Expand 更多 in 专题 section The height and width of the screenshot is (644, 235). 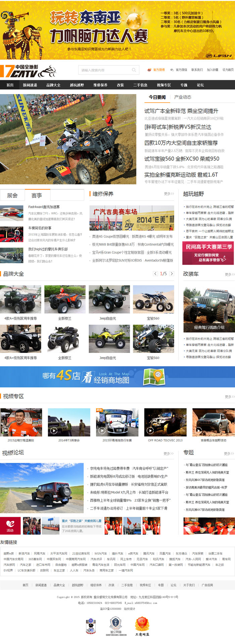coord(229,453)
